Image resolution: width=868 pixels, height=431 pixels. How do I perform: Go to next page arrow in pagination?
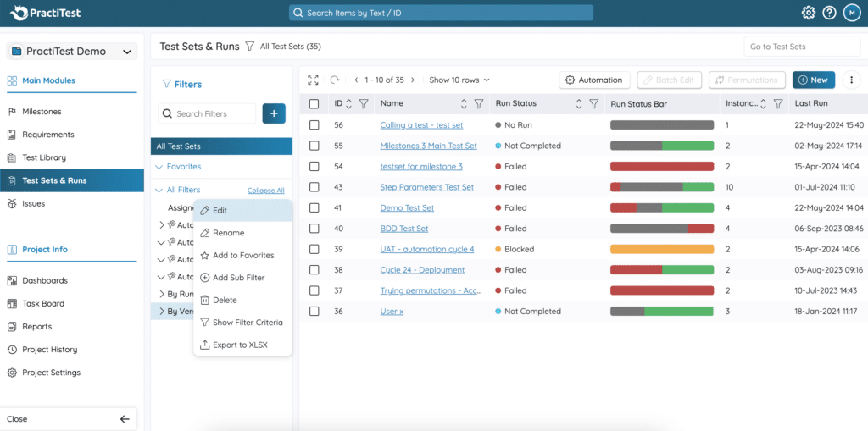(x=413, y=80)
